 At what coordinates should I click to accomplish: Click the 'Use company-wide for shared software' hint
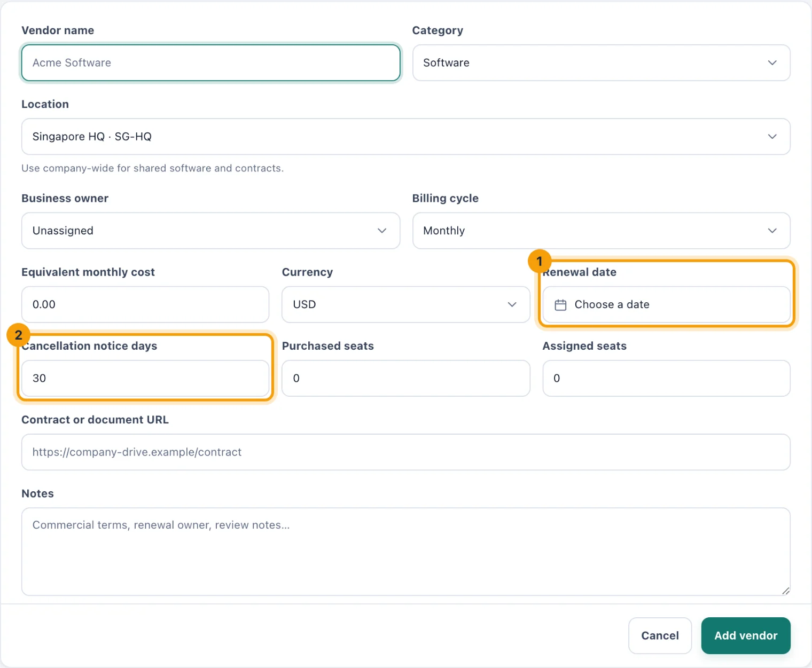point(152,168)
